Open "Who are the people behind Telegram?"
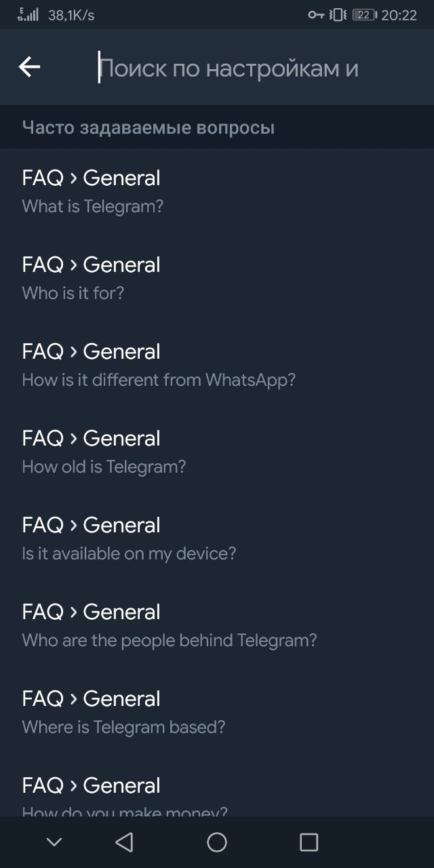Image resolution: width=434 pixels, height=868 pixels. click(x=217, y=625)
